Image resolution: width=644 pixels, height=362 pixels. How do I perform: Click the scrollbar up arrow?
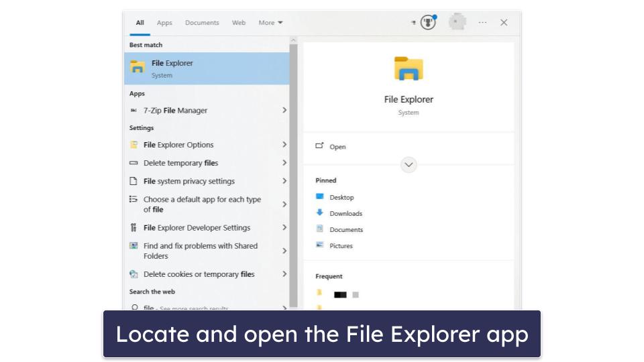[x=293, y=40]
